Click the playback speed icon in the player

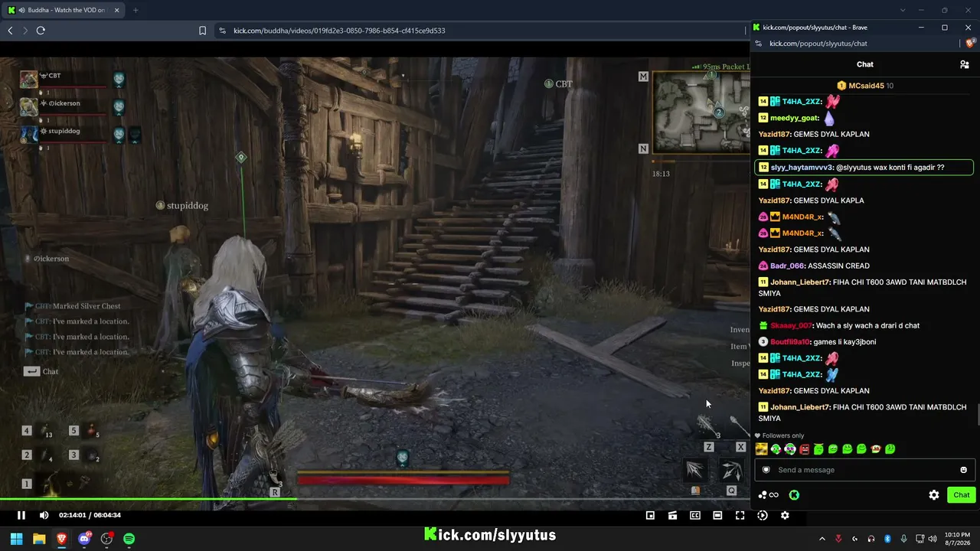[763, 516]
